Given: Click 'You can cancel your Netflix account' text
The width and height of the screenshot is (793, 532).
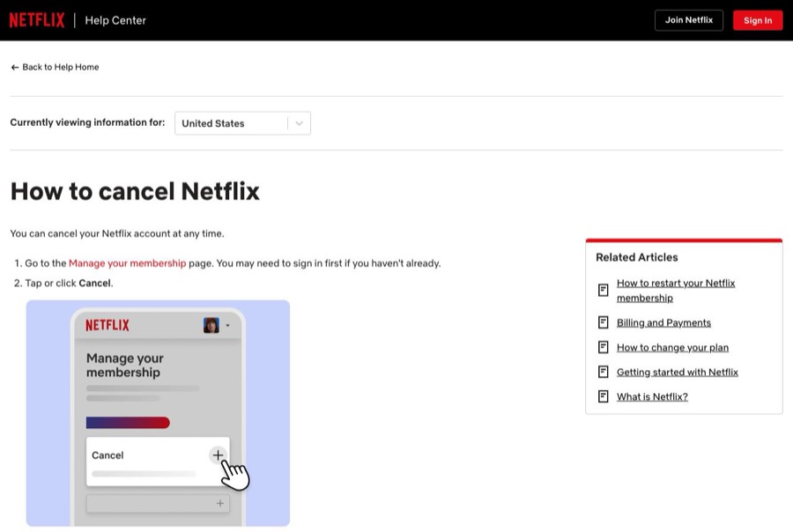Looking at the screenshot, I should click(117, 233).
